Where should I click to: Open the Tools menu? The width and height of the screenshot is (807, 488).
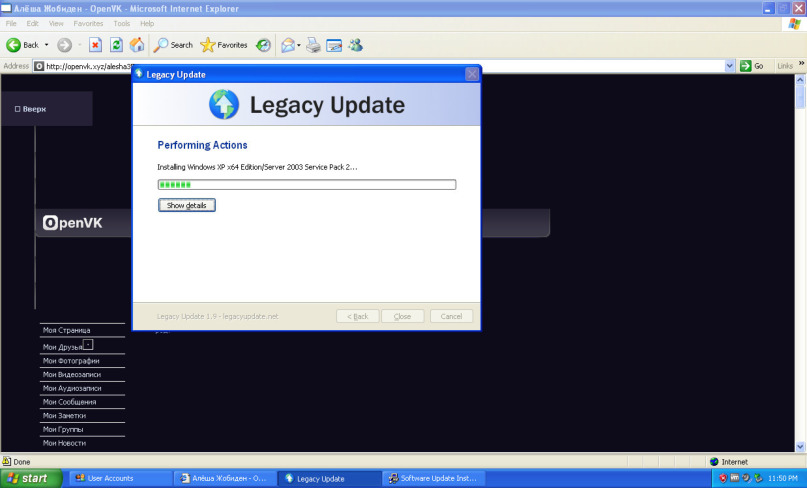click(121, 24)
